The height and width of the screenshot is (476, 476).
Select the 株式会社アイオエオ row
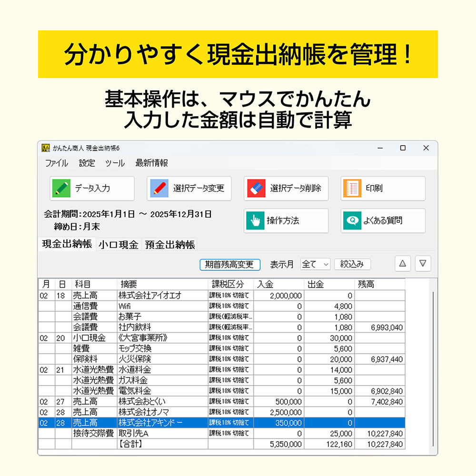222,296
